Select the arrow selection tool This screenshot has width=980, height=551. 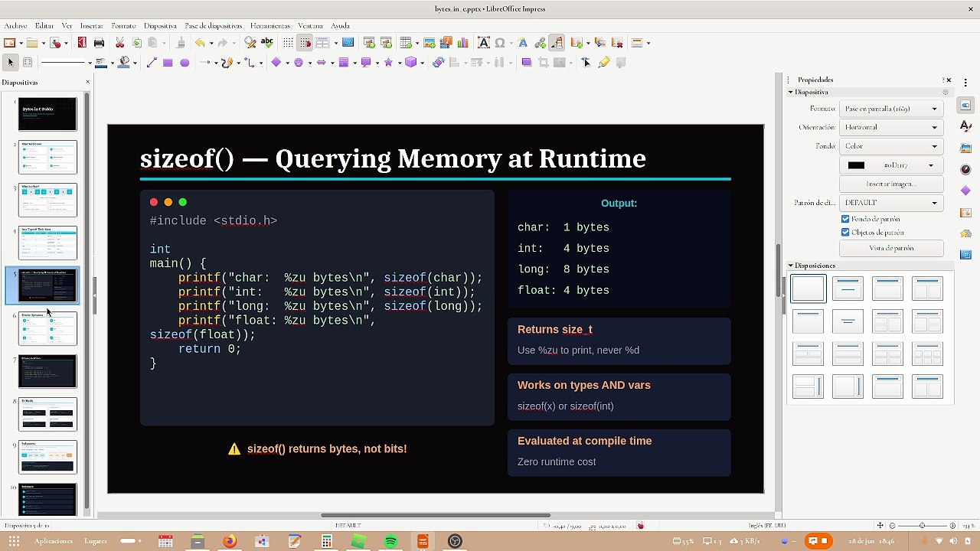(11, 63)
